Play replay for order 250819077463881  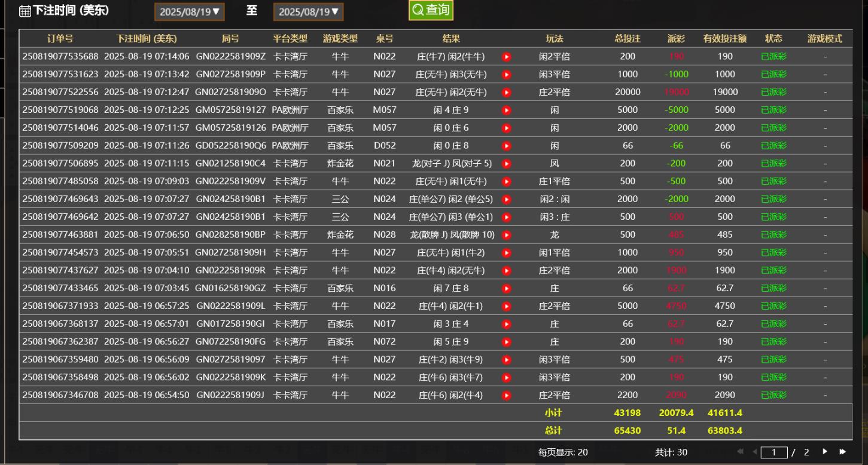pyautogui.click(x=507, y=235)
